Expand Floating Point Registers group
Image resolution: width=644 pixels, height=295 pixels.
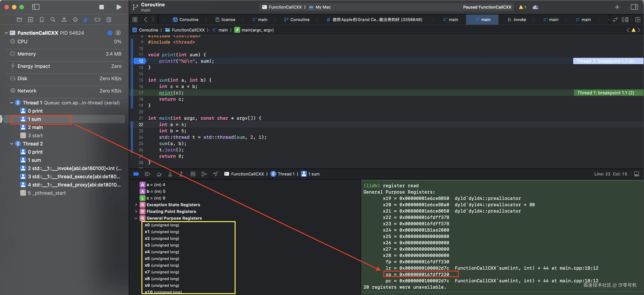[x=136, y=211]
